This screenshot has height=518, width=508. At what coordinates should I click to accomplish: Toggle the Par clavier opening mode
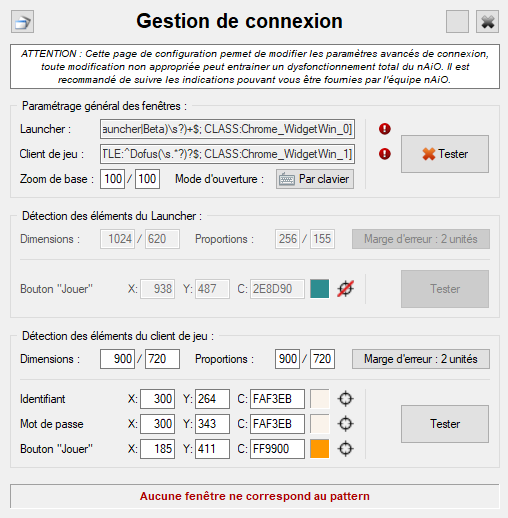pyautogui.click(x=315, y=179)
